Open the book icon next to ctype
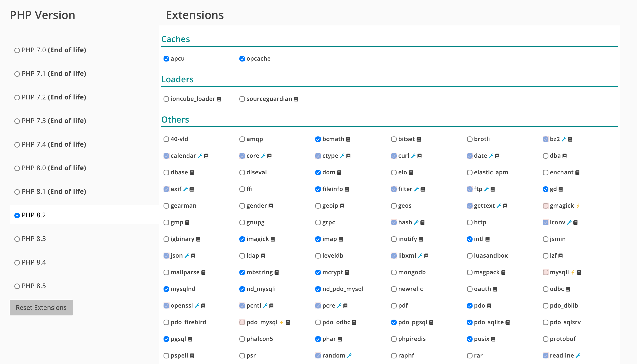The image size is (637, 364). point(348,156)
